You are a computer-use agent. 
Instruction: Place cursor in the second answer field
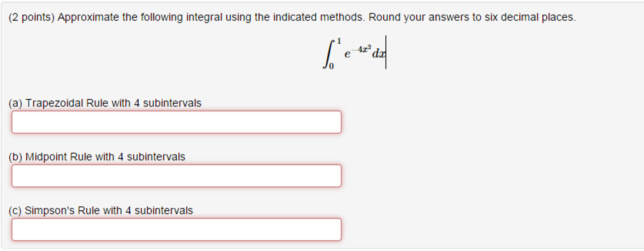176,175
